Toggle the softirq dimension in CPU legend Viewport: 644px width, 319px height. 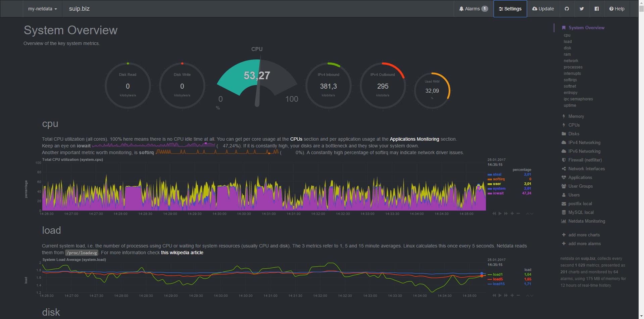click(x=499, y=179)
